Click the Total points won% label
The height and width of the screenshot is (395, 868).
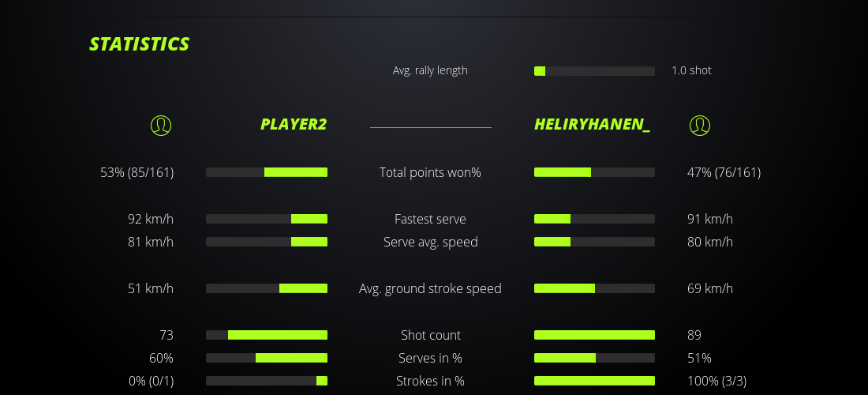[x=430, y=172]
